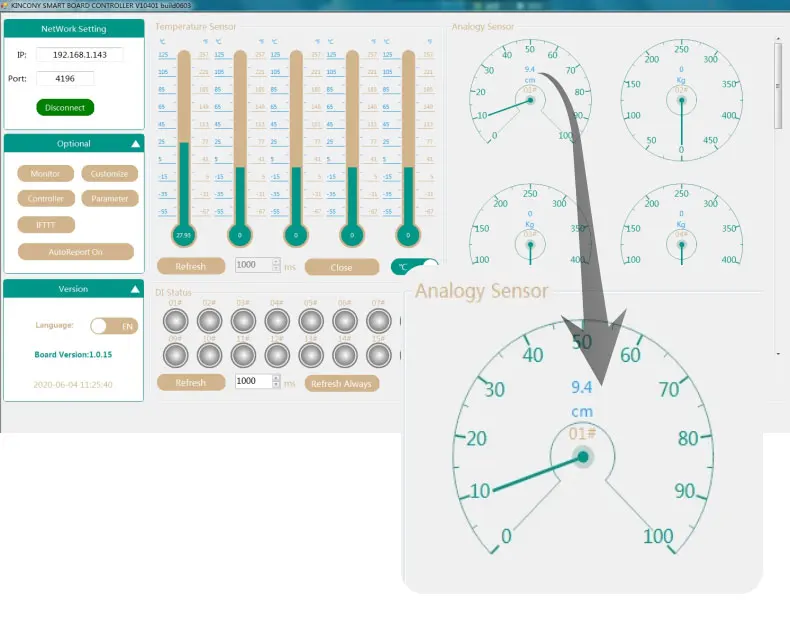Image resolution: width=790 pixels, height=626 pixels.
Task: Click the second temperature sensor's bulb
Action: coord(240,235)
